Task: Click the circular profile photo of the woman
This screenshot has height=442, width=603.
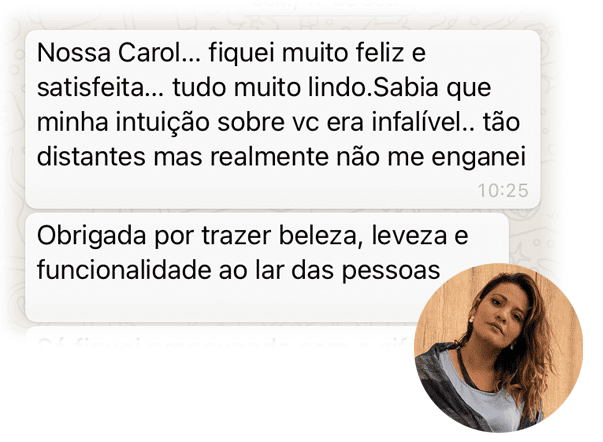Action: (x=498, y=347)
